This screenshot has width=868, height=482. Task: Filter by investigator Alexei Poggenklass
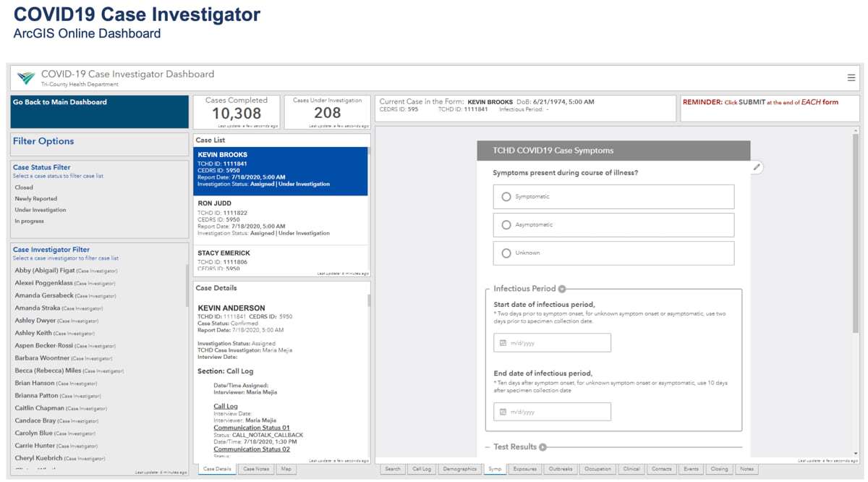click(x=66, y=283)
